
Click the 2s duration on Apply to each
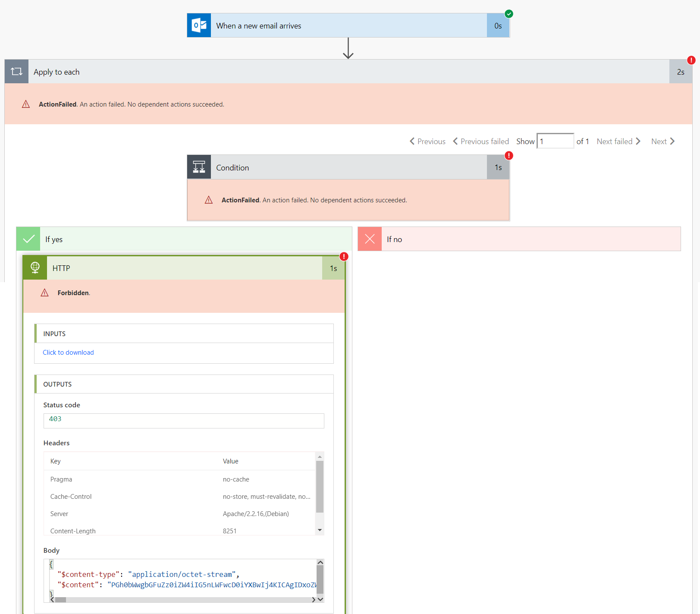(681, 72)
